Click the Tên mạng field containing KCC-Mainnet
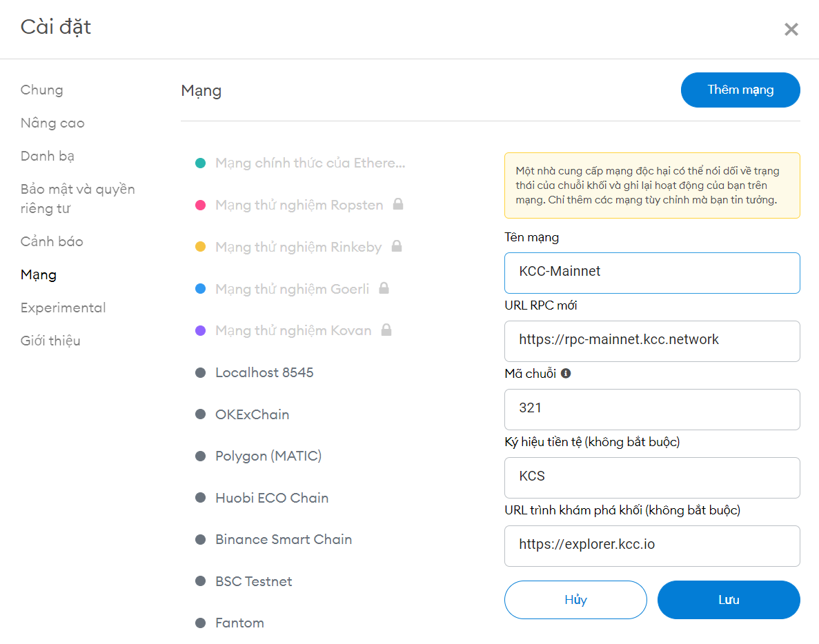The image size is (819, 644). tap(652, 273)
